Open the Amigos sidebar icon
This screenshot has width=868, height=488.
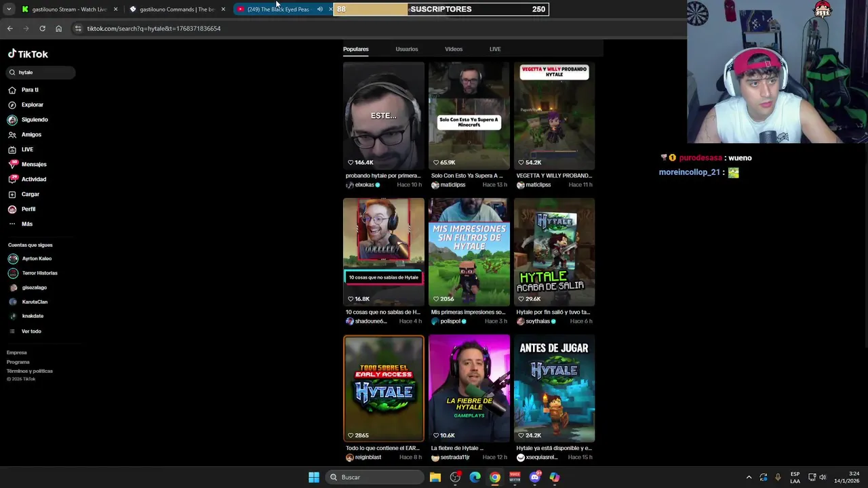pyautogui.click(x=12, y=135)
